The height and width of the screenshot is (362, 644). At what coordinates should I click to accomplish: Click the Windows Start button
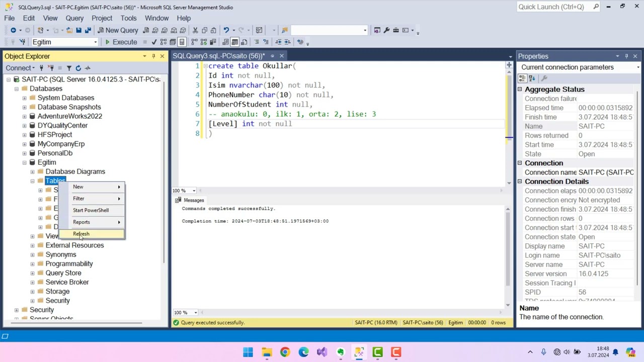tap(248, 352)
